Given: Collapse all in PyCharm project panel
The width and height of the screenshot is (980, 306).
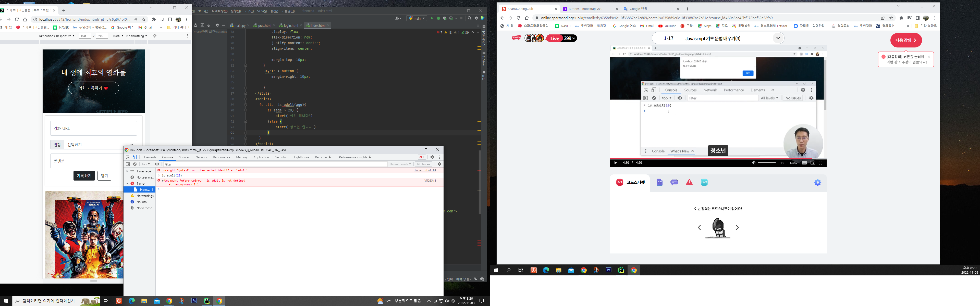Looking at the screenshot, I should point(209,25).
